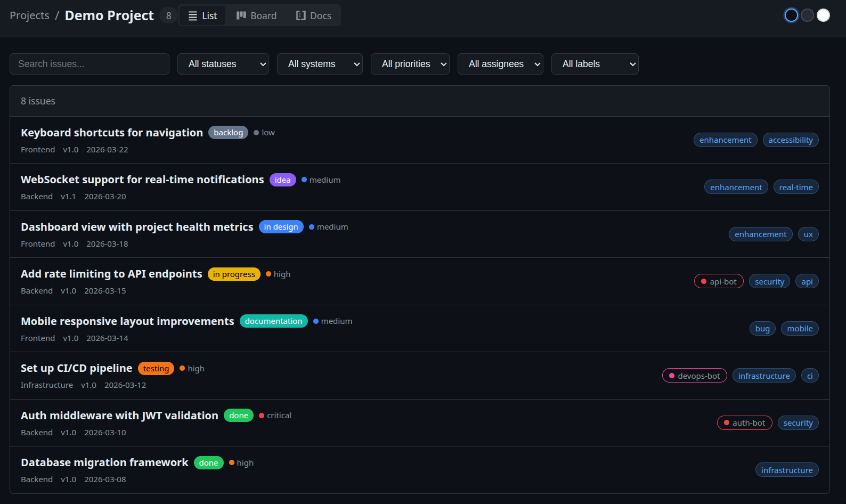Open Dashboard view with project health metrics
This screenshot has width=846, height=504.
137,227
